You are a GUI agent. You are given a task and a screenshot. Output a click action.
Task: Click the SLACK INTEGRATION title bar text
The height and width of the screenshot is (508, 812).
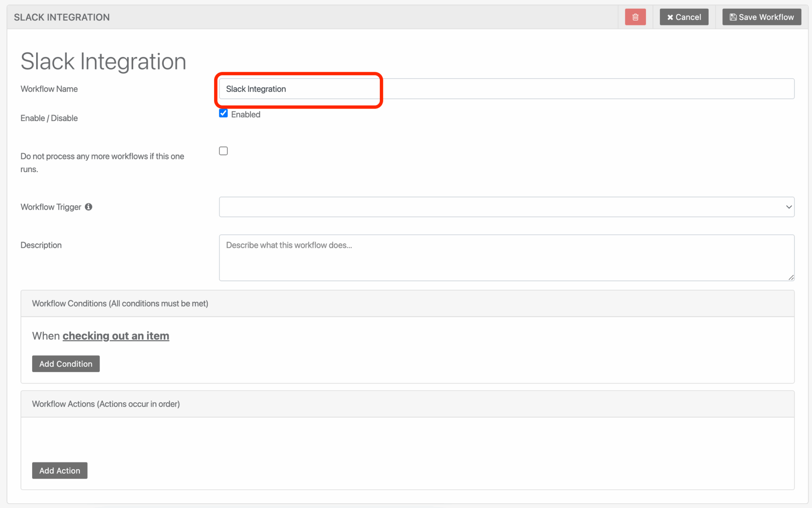coord(62,17)
